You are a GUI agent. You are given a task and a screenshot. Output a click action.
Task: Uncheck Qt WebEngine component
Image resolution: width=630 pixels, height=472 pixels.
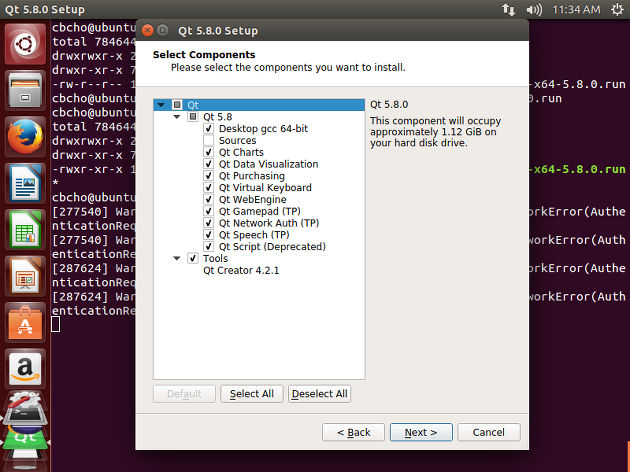coord(208,199)
